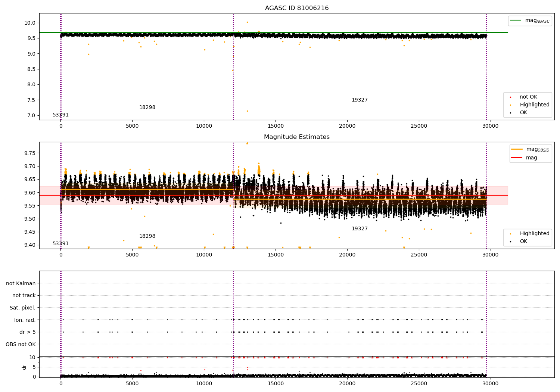Click y-axis tick '9.45' in Magnitude Estimates plot
Viewport: 560px width, 392px height.
(30, 232)
